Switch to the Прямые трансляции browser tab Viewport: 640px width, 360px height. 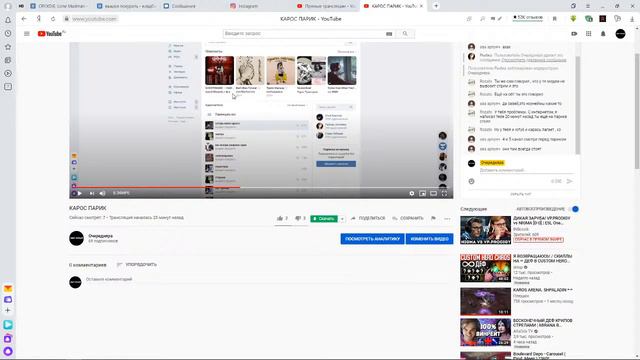(327, 6)
